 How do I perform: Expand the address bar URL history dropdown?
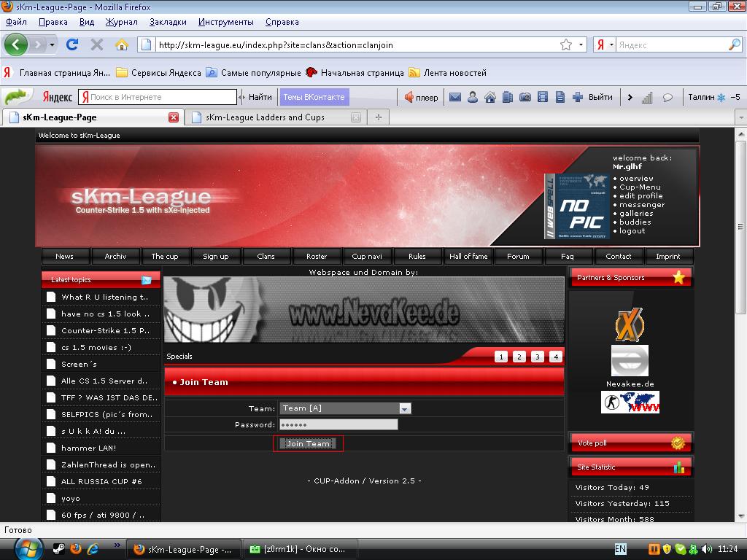[581, 44]
